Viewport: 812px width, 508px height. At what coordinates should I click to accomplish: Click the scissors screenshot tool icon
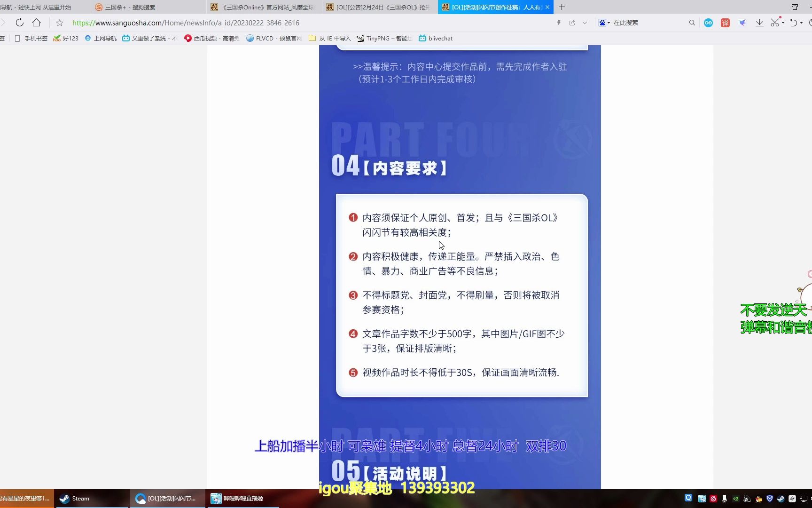pyautogui.click(x=775, y=22)
